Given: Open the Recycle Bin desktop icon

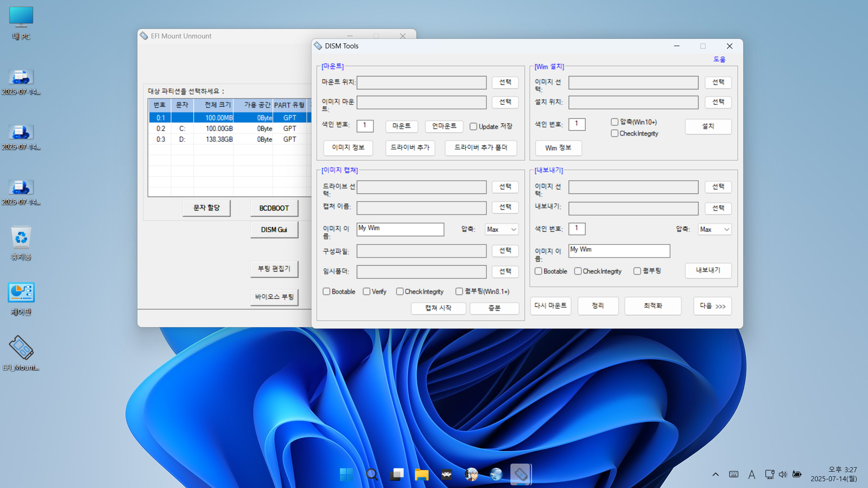Looking at the screenshot, I should [21, 238].
